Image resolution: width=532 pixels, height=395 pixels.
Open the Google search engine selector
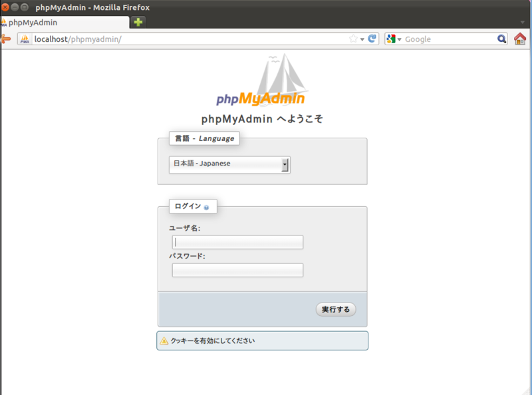point(394,39)
